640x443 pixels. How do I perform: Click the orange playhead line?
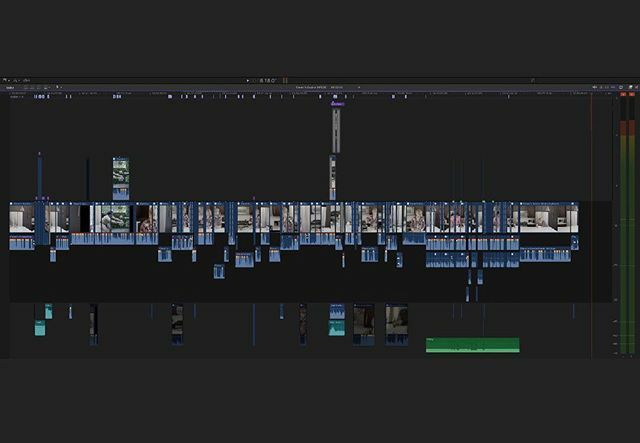591,225
